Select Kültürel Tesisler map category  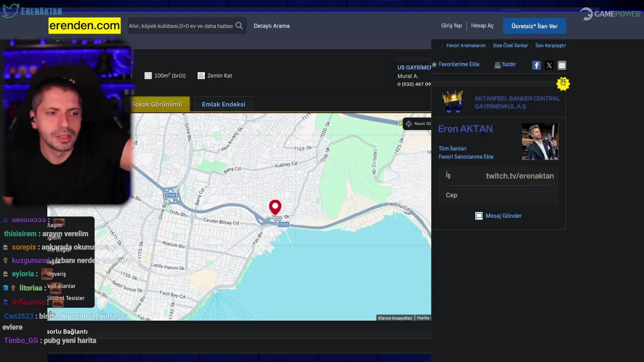click(x=66, y=298)
